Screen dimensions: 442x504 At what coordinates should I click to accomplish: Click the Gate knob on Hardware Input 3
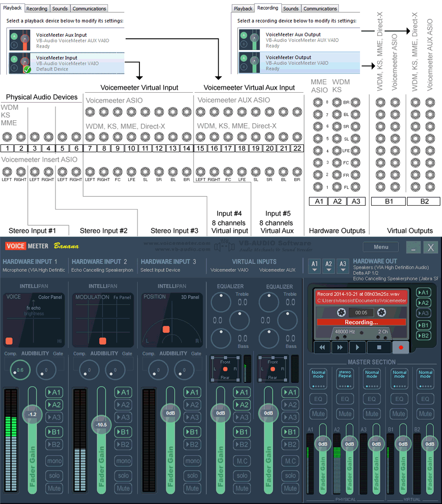pos(184,370)
